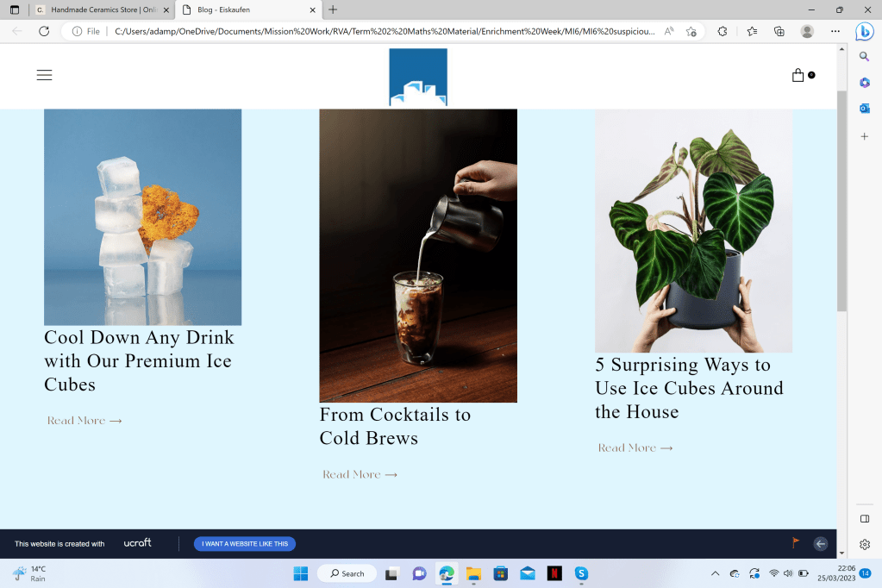Follow Read More under Premium Ice Cubes article
The width and height of the screenshot is (882, 588).
coord(84,421)
